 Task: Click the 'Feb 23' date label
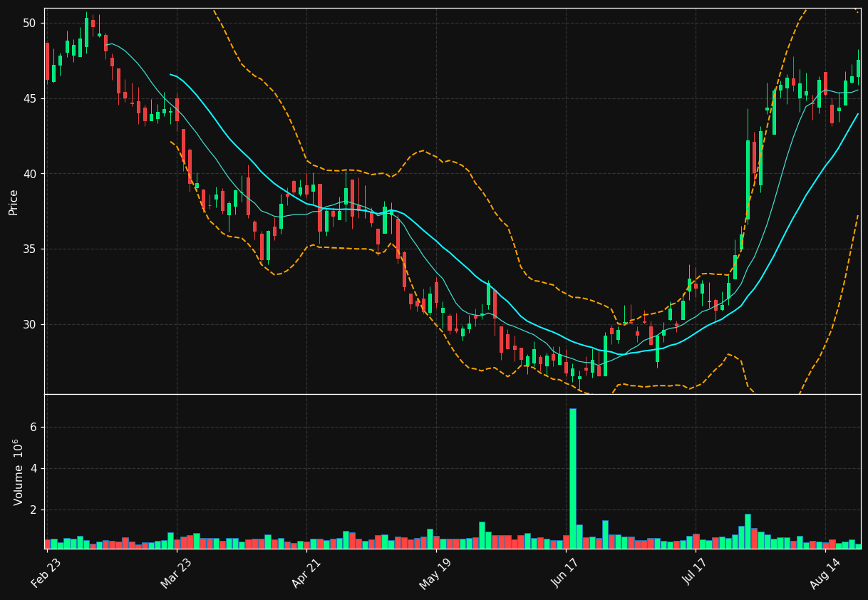click(46, 572)
